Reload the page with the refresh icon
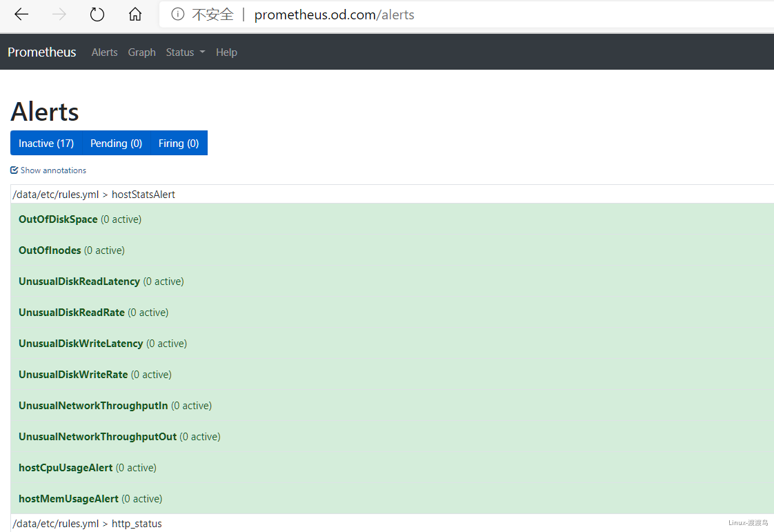 97,14
